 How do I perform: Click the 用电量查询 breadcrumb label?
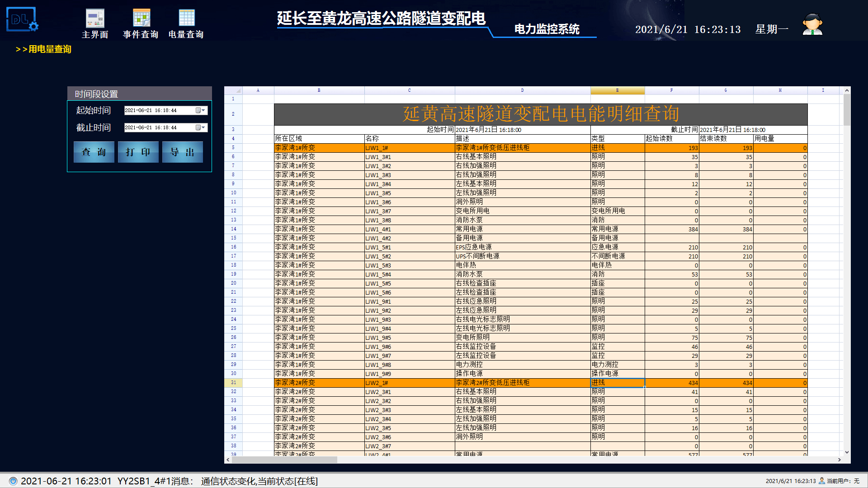[x=49, y=49]
